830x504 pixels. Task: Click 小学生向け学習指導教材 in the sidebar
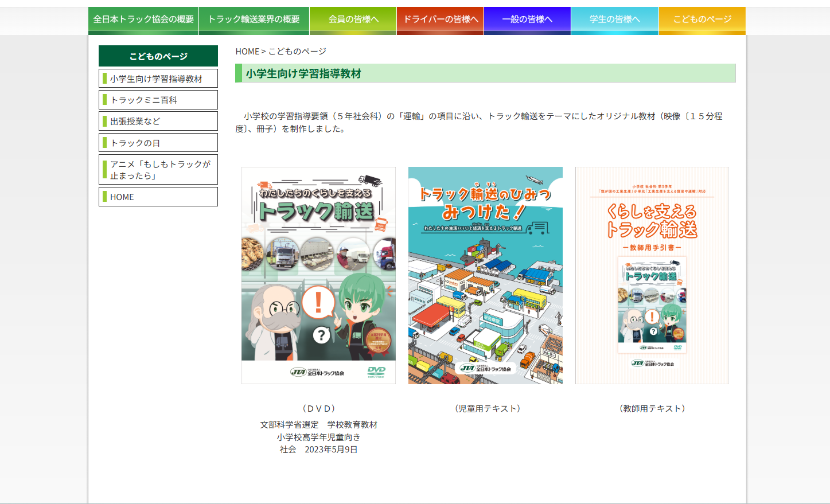(x=158, y=79)
